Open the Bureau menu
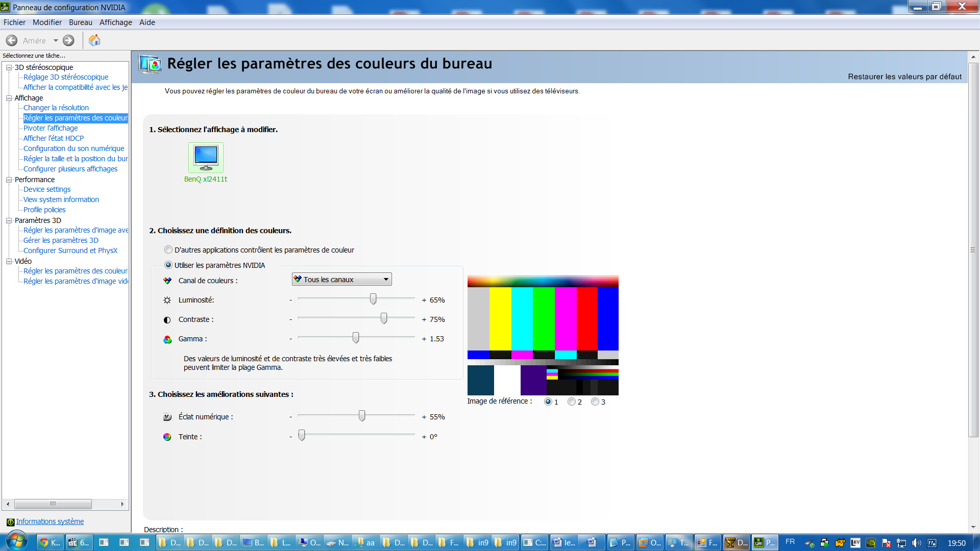Image resolution: width=980 pixels, height=551 pixels. [81, 22]
